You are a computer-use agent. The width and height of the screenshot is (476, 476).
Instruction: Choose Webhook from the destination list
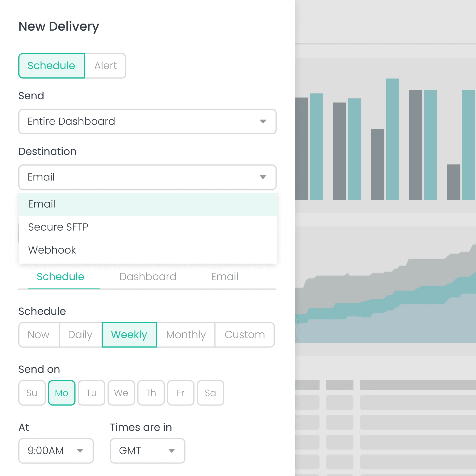point(52,250)
